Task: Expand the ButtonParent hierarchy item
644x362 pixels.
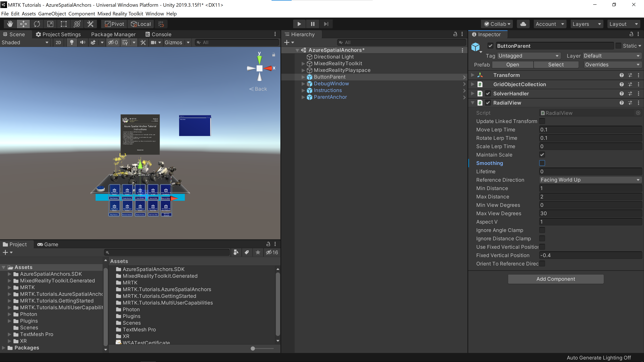Action: coord(303,77)
